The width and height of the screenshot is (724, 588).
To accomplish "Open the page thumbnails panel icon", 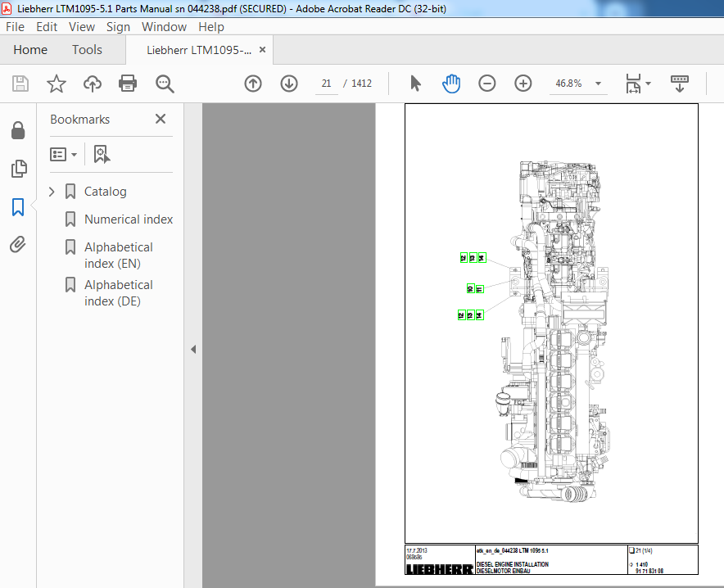I will pos(19,169).
